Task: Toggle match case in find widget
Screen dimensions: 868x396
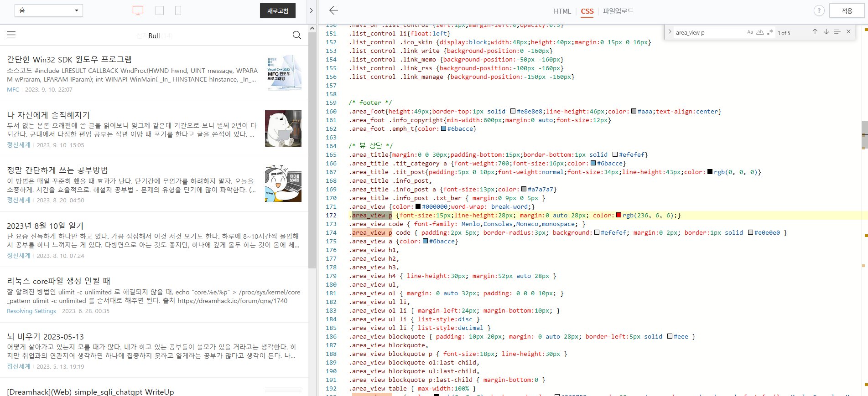Action: [750, 32]
